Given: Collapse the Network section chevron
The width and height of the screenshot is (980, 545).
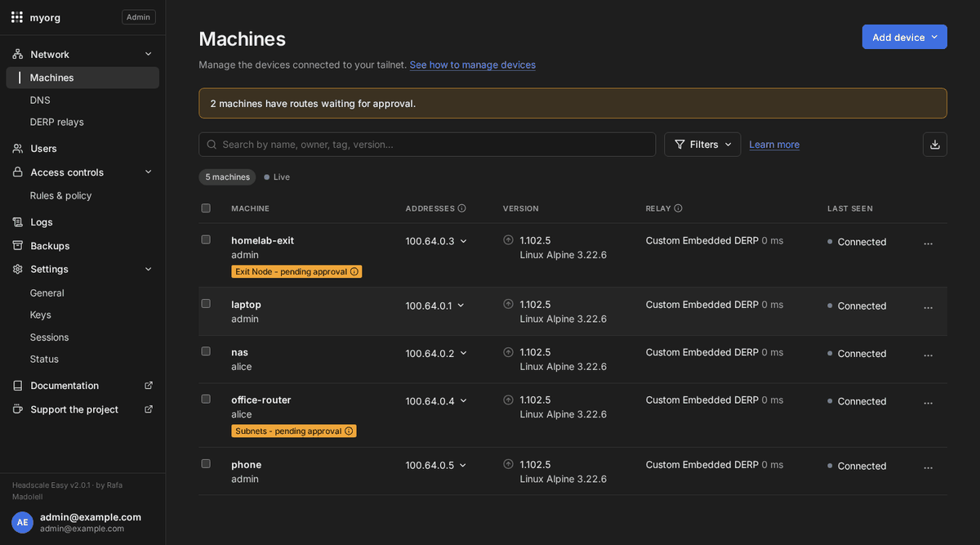Looking at the screenshot, I should point(148,54).
